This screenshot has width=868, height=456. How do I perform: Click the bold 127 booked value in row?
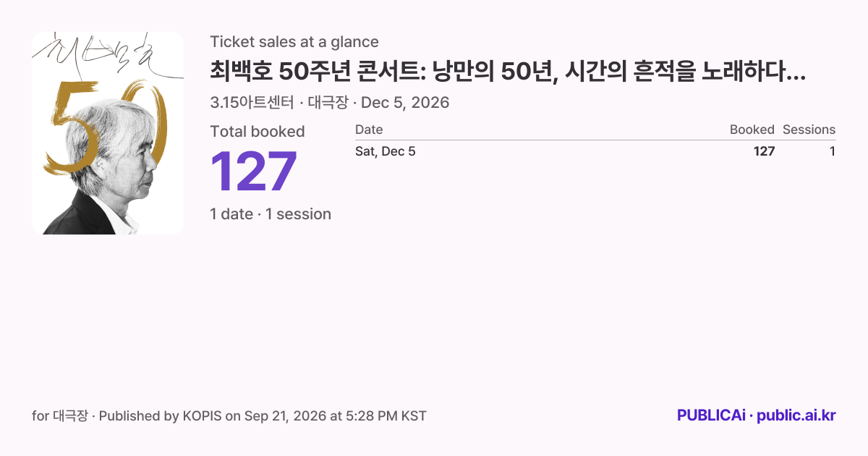pos(764,151)
